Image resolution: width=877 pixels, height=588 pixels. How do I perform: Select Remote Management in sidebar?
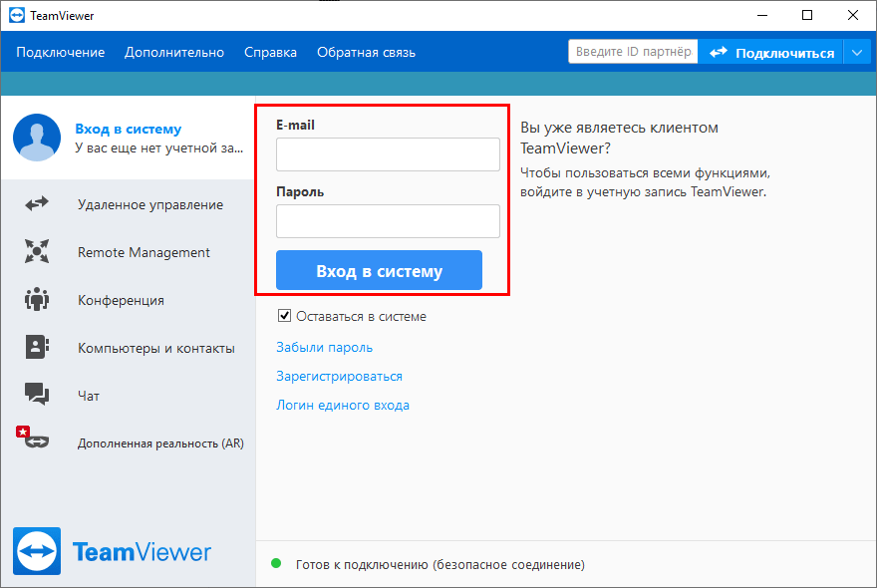(x=129, y=252)
